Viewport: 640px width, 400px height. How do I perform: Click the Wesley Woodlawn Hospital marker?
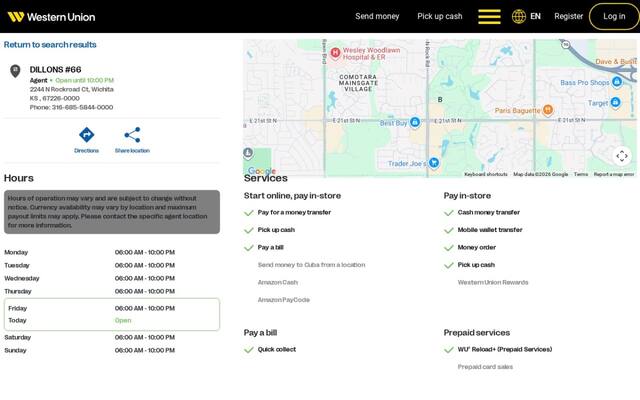coord(335,53)
